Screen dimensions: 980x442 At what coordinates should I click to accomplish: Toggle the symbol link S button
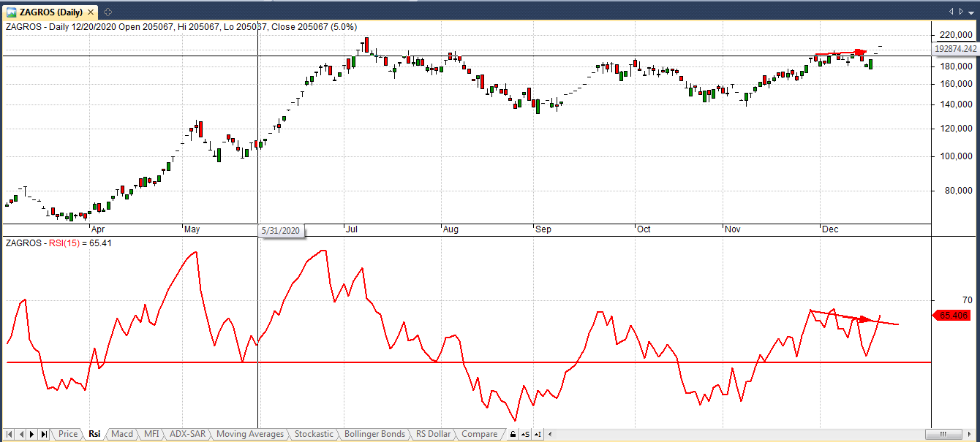click(x=525, y=434)
